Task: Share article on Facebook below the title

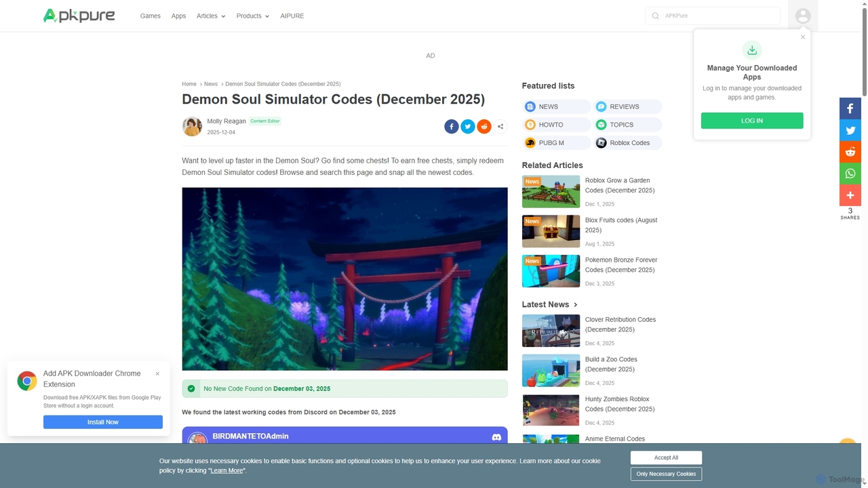Action: 452,126
